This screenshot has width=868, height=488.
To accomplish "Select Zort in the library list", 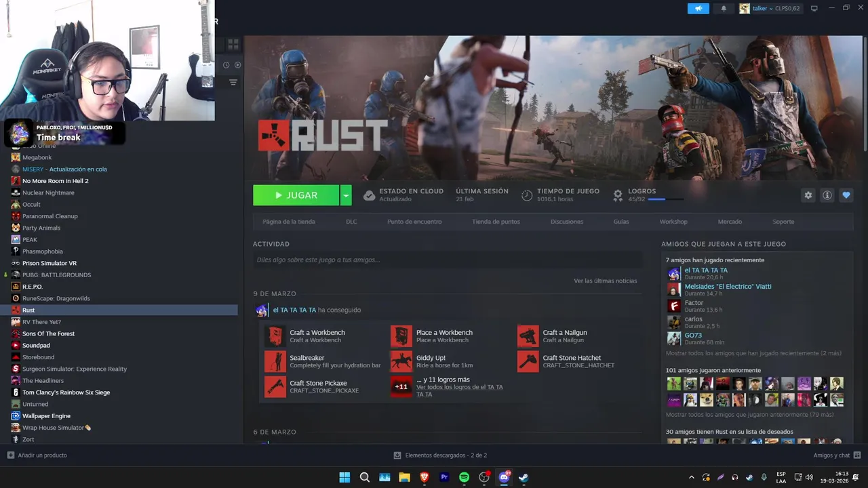I will point(28,439).
